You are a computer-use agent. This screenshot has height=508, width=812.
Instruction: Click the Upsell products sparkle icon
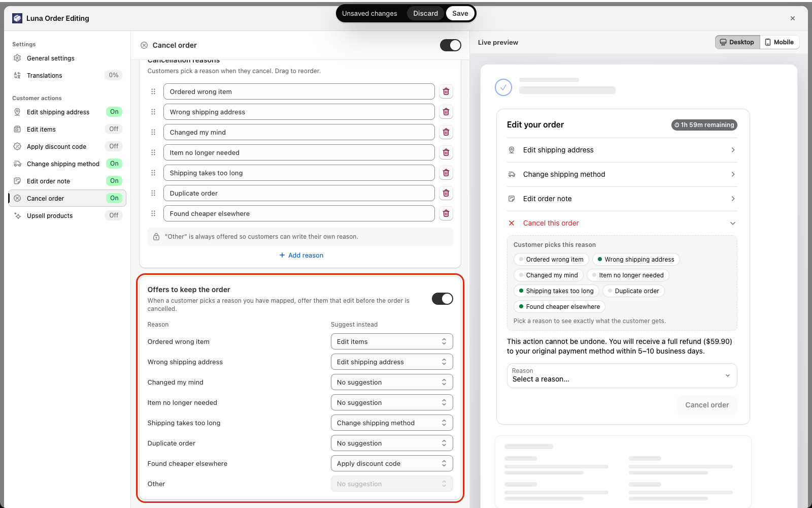coord(17,216)
